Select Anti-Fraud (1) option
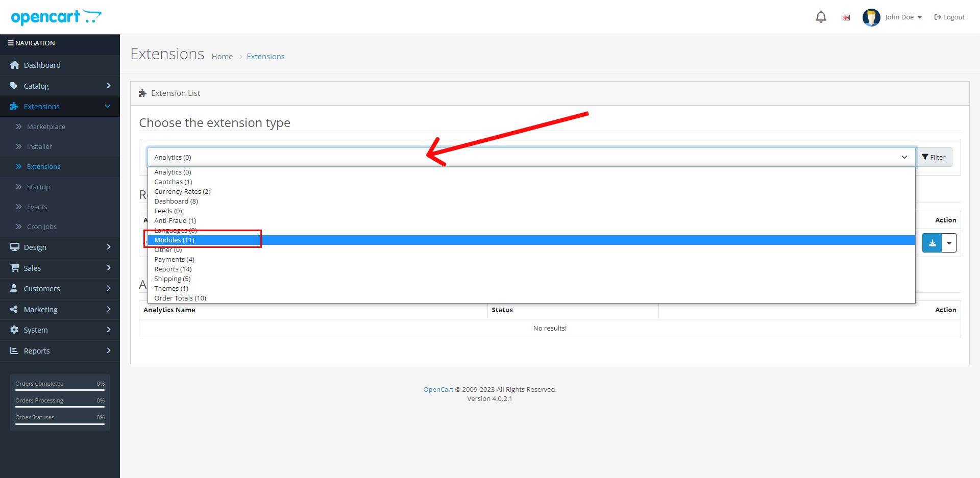This screenshot has height=478, width=980. click(531, 220)
